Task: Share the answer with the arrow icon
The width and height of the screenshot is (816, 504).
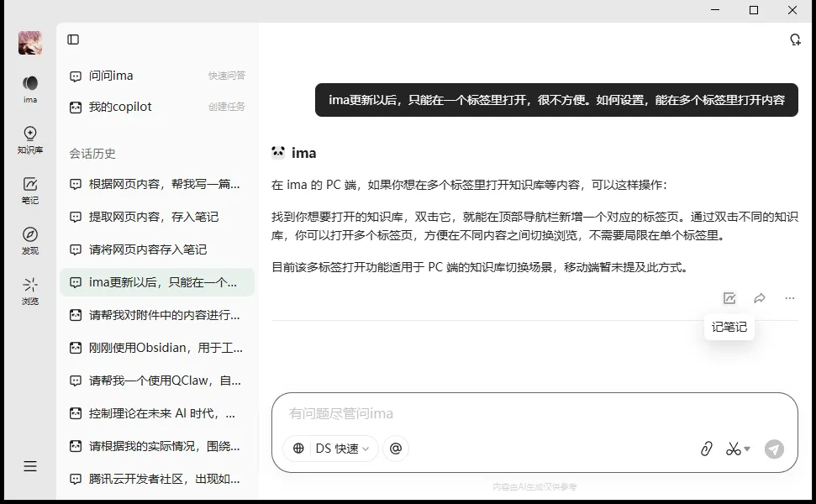Action: (760, 298)
